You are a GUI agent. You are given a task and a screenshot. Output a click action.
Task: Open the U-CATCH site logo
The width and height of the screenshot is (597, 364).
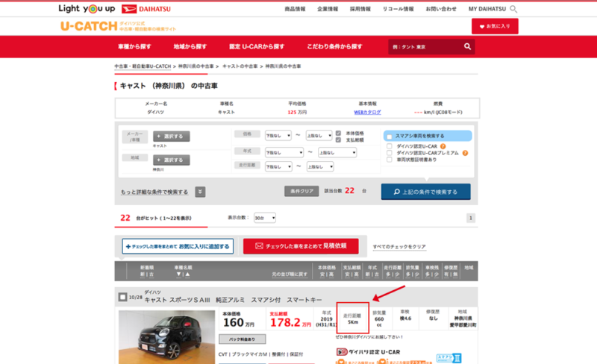click(89, 26)
